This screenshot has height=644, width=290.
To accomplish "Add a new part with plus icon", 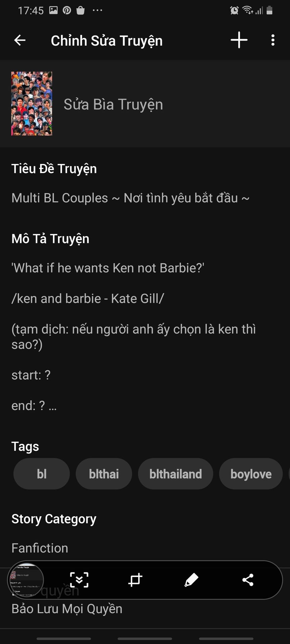I will [239, 40].
